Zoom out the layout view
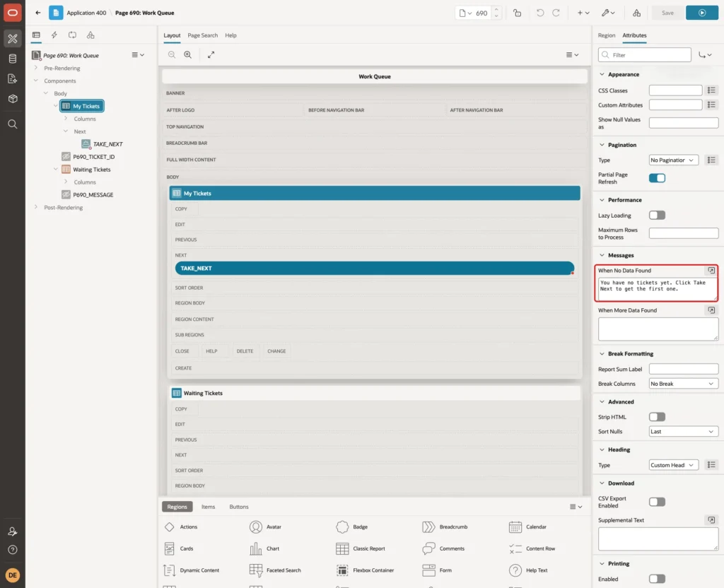 pyautogui.click(x=171, y=54)
